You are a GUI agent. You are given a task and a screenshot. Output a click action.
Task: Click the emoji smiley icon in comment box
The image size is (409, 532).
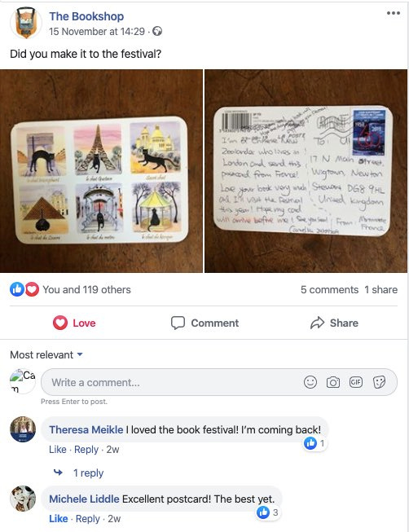tap(310, 382)
